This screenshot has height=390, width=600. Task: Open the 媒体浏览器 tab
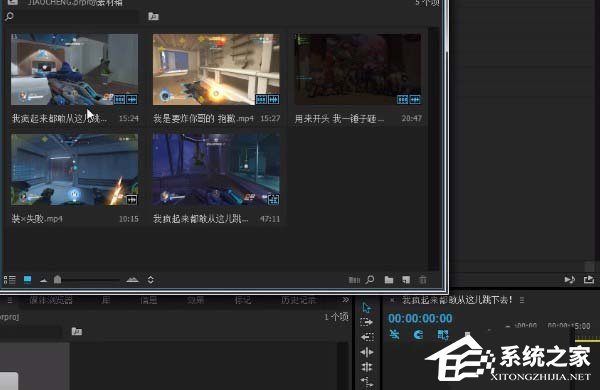(51, 300)
